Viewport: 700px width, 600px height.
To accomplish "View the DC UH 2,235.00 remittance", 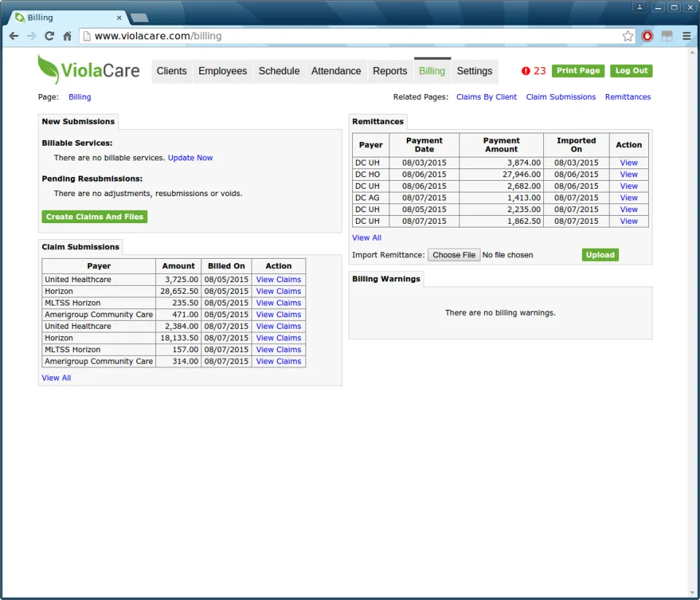I will (629, 209).
